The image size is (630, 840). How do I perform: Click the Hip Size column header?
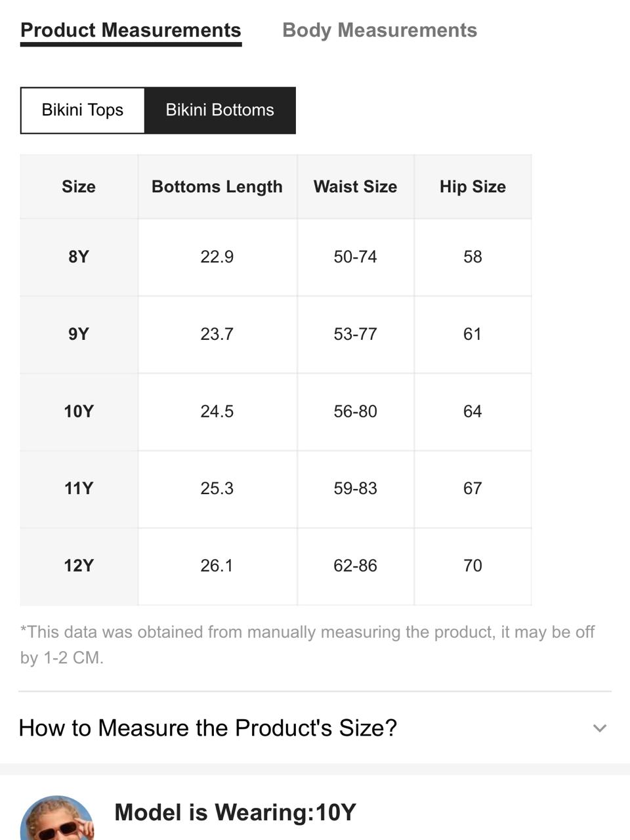(472, 186)
